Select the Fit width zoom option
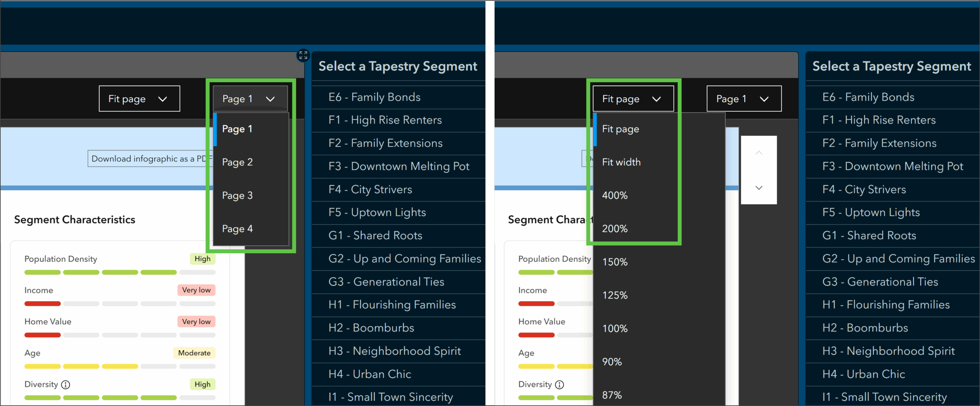980x406 pixels. tap(621, 162)
